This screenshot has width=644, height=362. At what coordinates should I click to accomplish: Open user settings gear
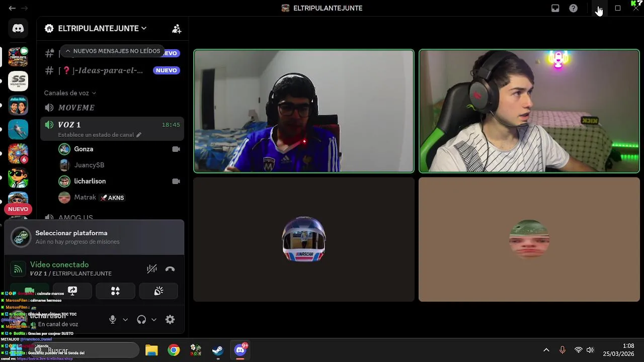[x=170, y=320]
